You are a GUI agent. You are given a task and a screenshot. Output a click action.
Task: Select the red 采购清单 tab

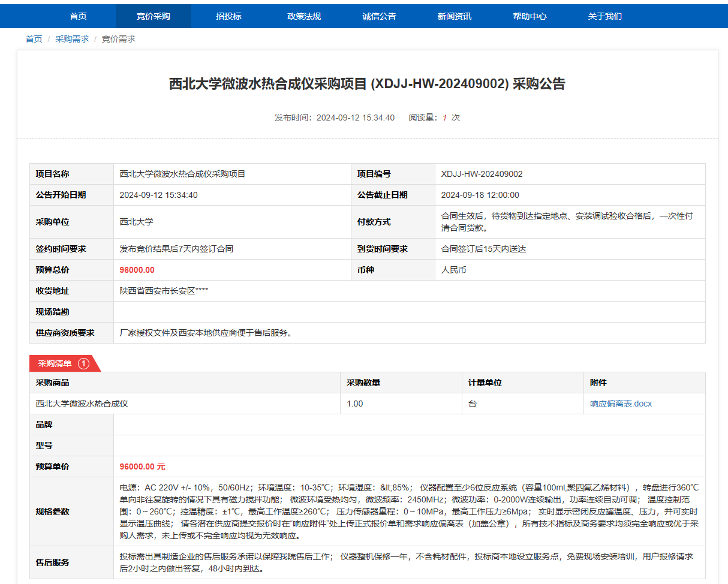click(55, 363)
